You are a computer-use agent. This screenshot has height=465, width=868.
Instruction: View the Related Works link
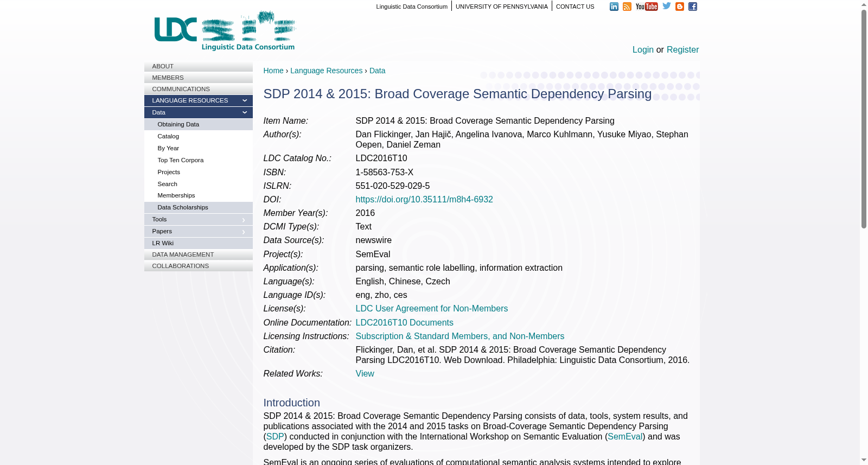coord(365,374)
